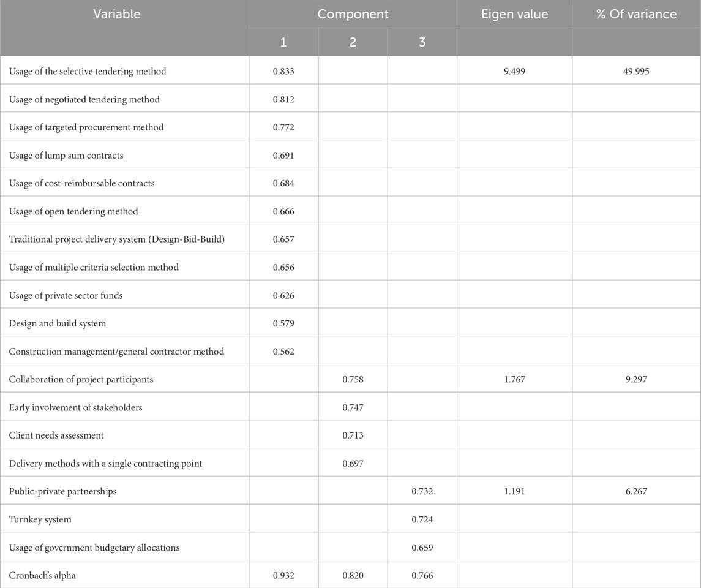Click 'Usage of cost-reimbursable contracts'
This screenshot has height=588, width=701.
[x=82, y=183]
